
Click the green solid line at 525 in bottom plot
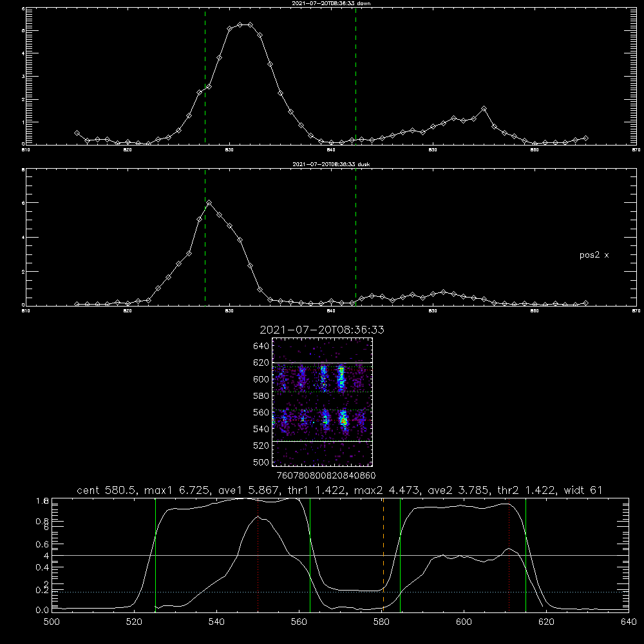pos(155,554)
